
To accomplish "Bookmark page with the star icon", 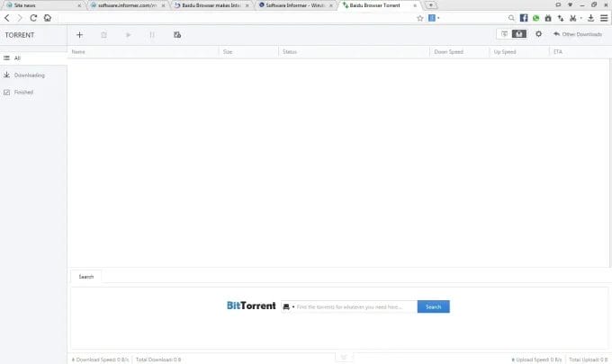I will coord(419,17).
